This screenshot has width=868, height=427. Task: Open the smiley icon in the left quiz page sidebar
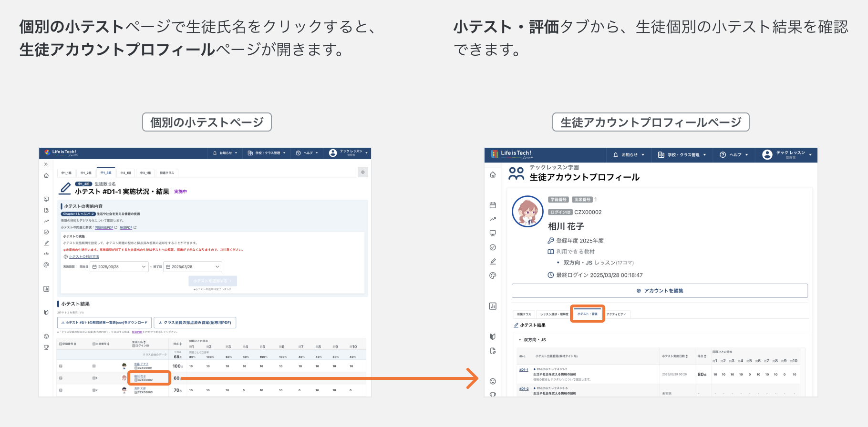coord(46,336)
